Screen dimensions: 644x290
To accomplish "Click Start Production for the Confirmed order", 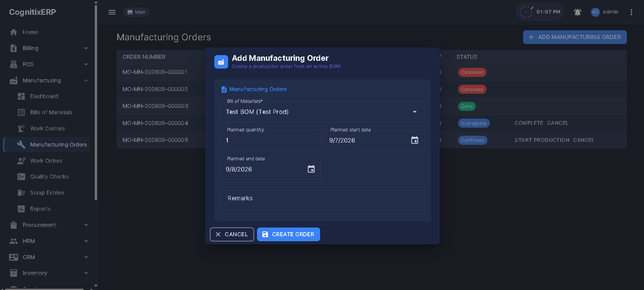I will coord(542,140).
